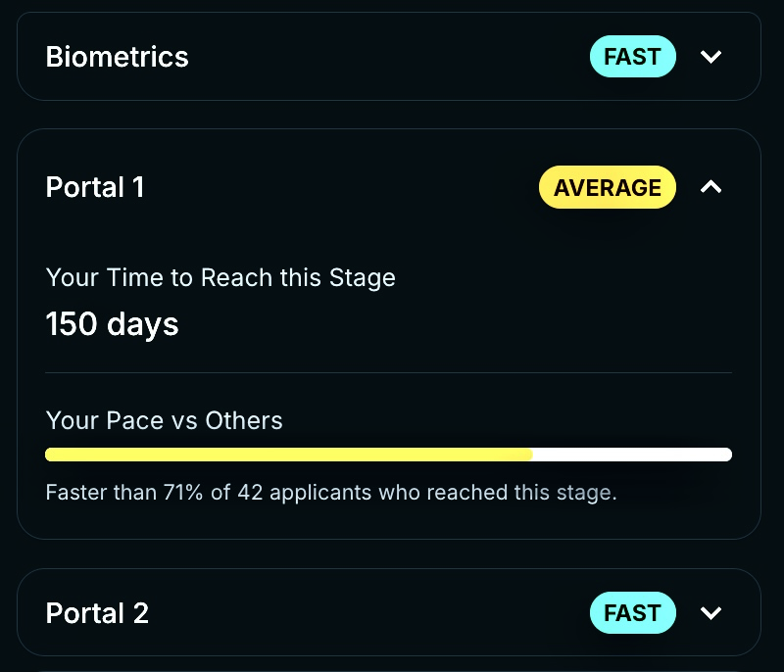Click the downward chevron beside Portal 2
The image size is (784, 672).
point(711,613)
